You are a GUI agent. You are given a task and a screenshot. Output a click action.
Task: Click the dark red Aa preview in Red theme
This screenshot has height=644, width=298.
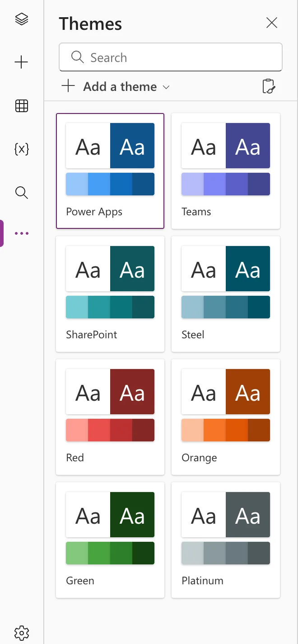(x=132, y=392)
